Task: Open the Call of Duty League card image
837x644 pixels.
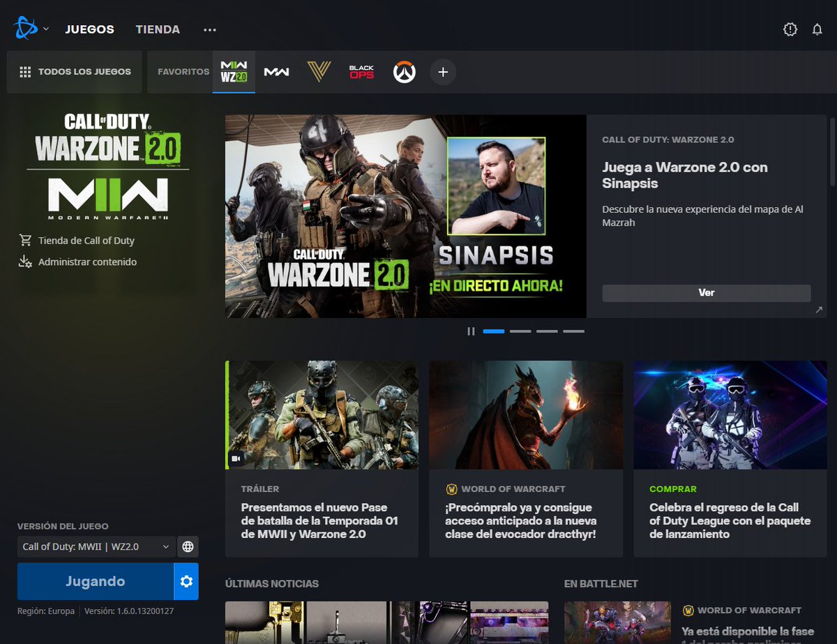Action: pos(730,415)
